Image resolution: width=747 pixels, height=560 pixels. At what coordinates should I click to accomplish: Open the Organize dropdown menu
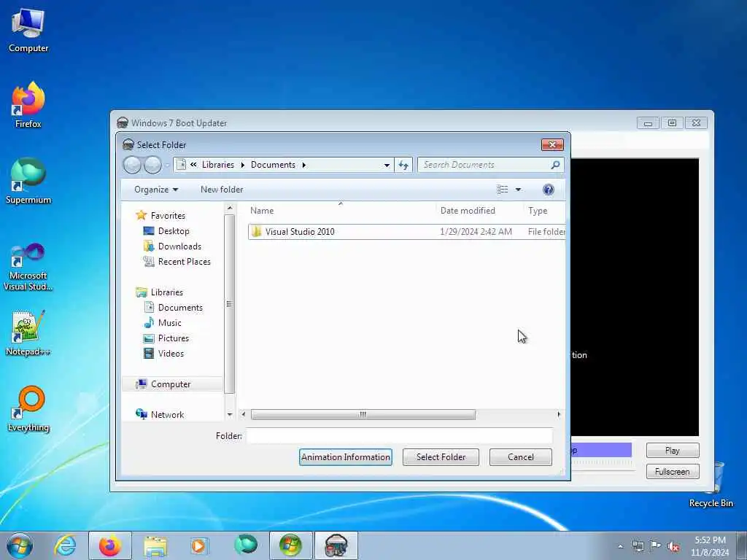156,190
